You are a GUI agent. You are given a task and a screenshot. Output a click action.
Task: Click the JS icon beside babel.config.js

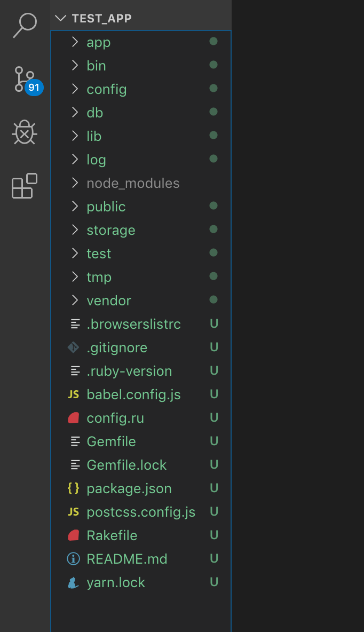[74, 394]
